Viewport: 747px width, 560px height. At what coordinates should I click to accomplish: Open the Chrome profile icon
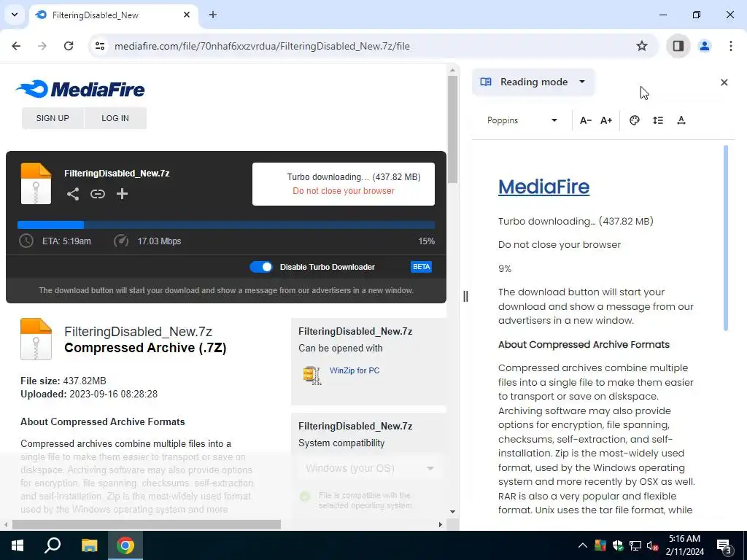705,46
